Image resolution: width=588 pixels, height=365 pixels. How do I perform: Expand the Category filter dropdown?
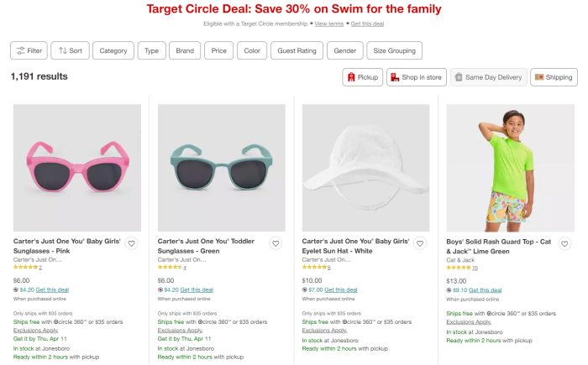click(113, 50)
